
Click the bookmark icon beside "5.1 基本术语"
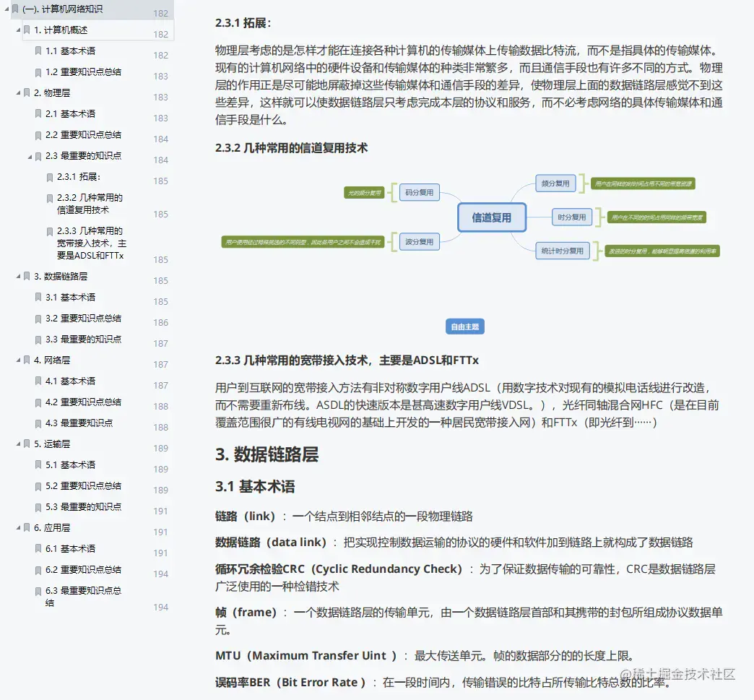[x=38, y=465]
